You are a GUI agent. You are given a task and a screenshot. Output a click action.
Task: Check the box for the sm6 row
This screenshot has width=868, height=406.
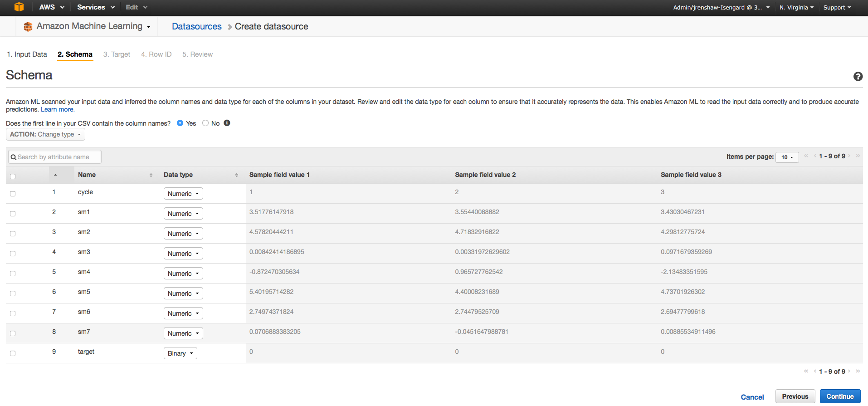click(x=13, y=313)
